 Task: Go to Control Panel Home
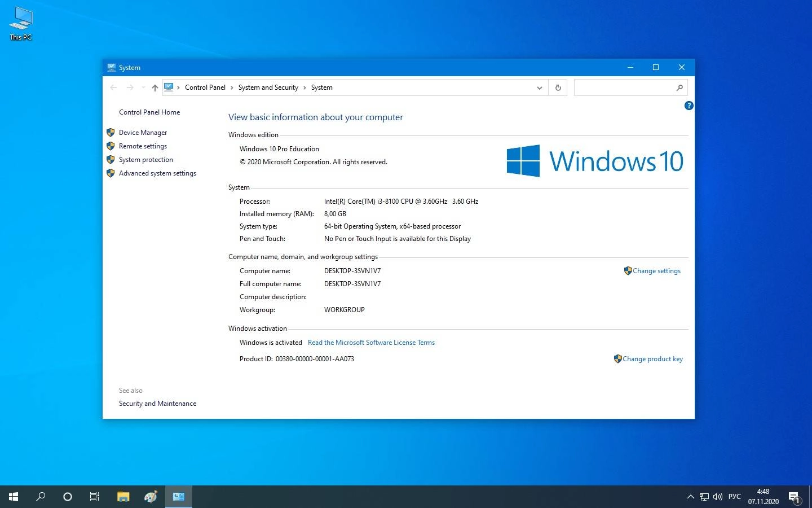click(x=149, y=112)
